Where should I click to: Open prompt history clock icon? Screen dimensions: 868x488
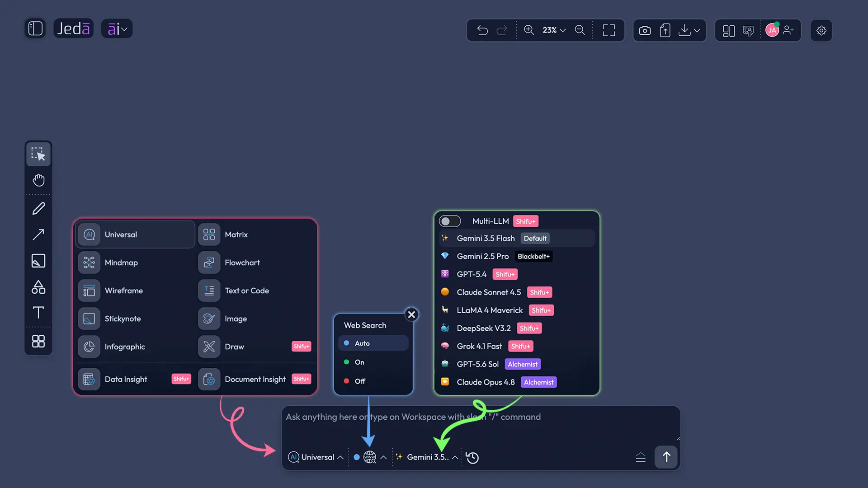472,458
